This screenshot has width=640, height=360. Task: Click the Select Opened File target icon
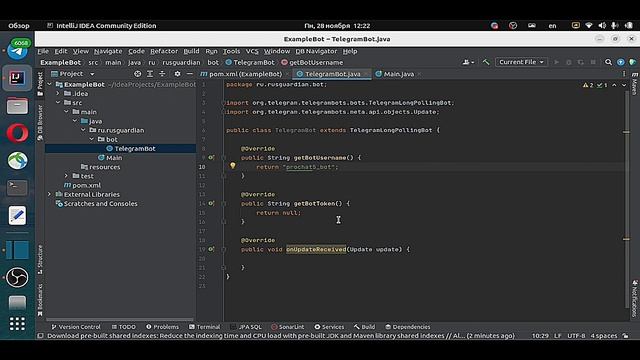click(138, 74)
